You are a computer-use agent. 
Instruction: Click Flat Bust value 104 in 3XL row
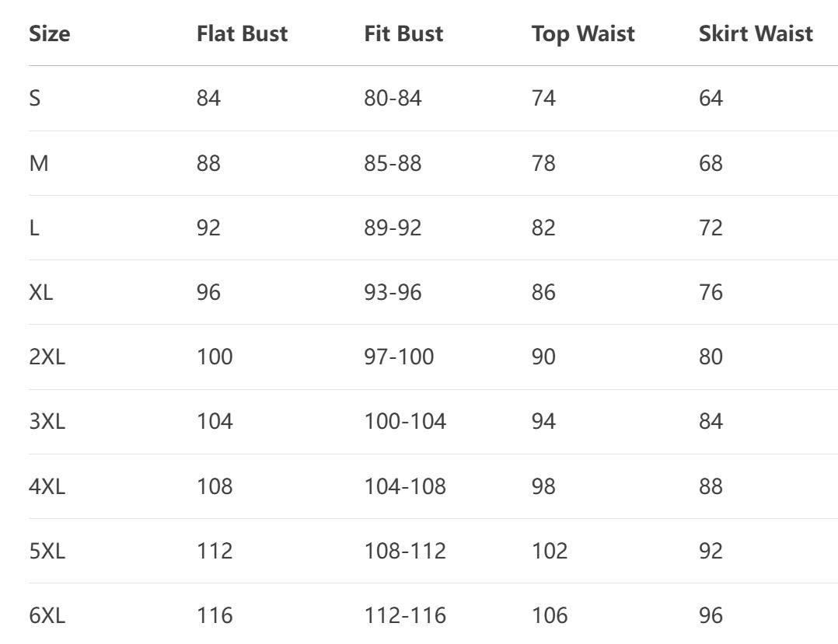215,421
